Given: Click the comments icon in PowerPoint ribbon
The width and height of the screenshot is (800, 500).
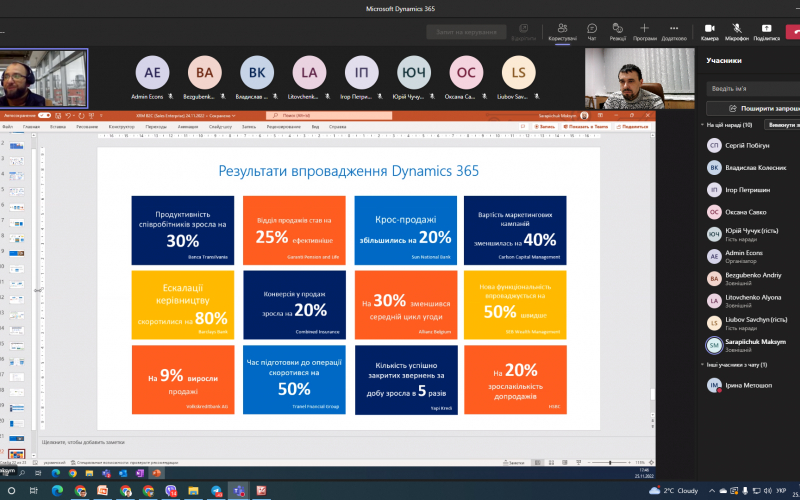Looking at the screenshot, I should (x=522, y=127).
